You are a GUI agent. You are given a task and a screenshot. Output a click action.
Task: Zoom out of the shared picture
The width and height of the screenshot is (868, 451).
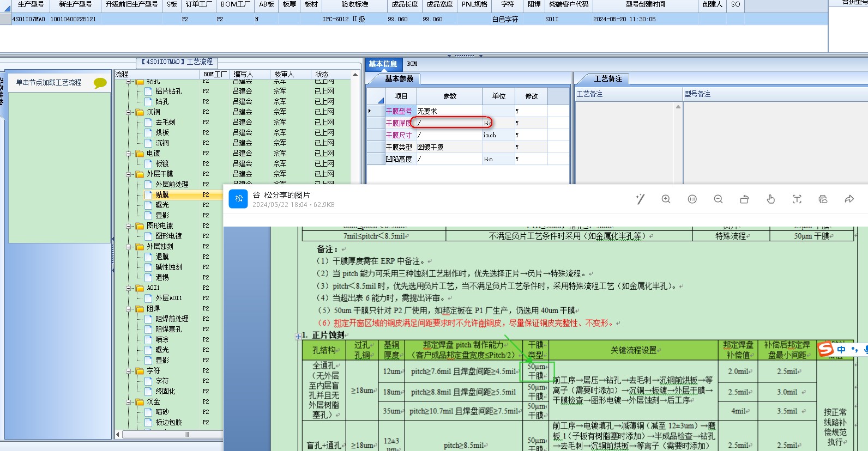click(718, 199)
